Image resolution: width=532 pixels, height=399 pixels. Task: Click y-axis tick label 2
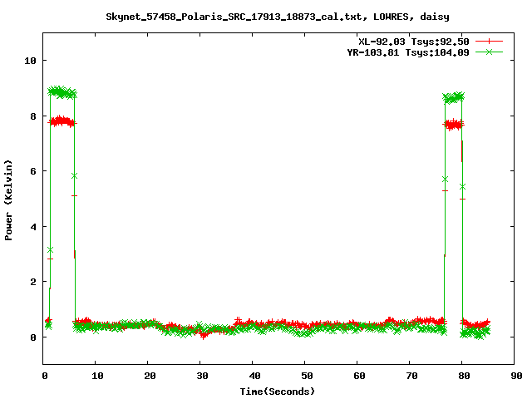[x=33, y=282]
